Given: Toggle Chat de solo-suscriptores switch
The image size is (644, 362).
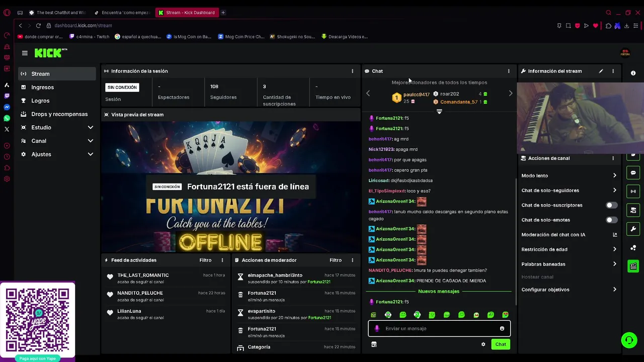Looking at the screenshot, I should tap(611, 205).
